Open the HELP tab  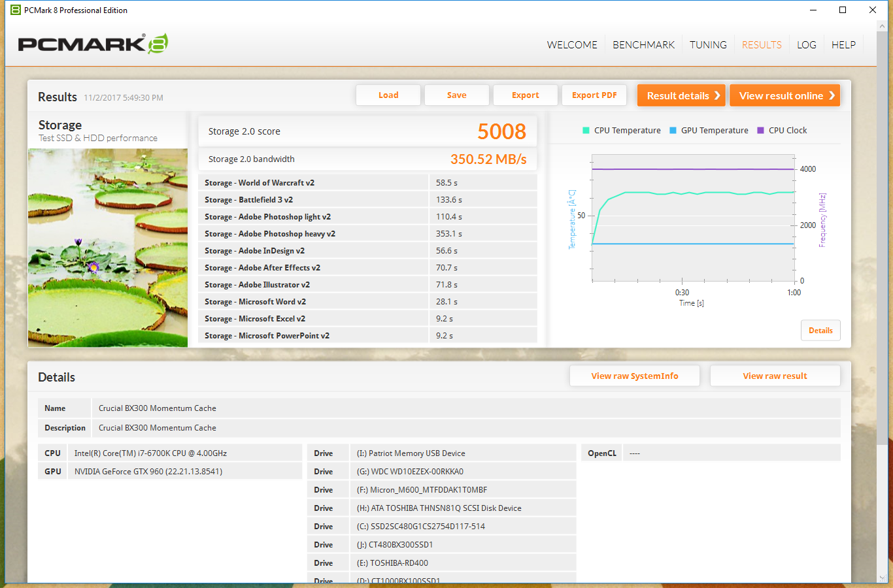point(843,45)
